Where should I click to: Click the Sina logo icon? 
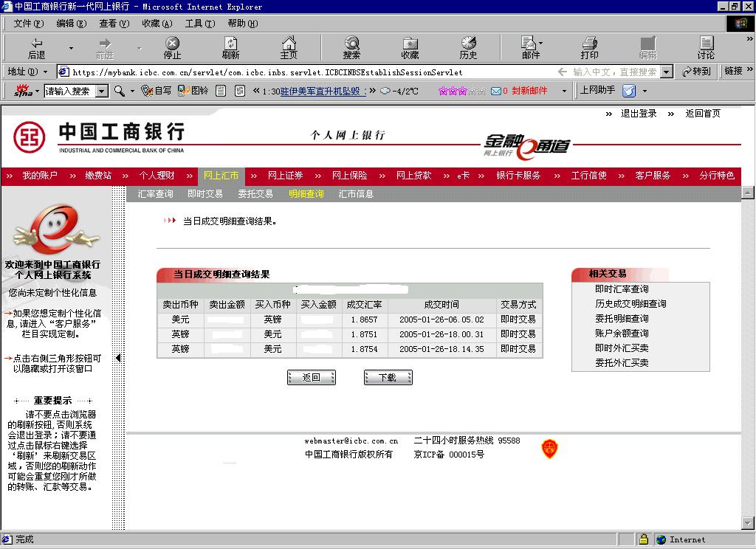[x=23, y=90]
